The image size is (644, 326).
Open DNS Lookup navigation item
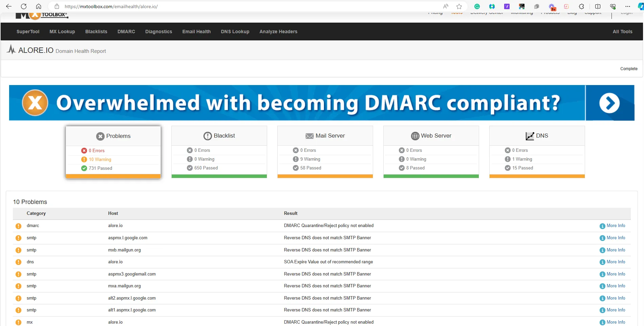tap(235, 32)
